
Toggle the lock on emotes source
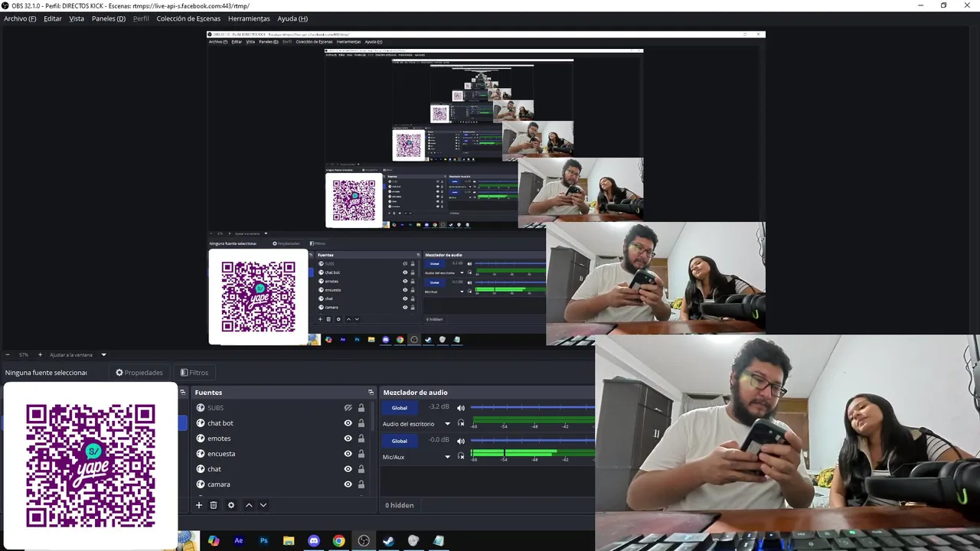[361, 439]
